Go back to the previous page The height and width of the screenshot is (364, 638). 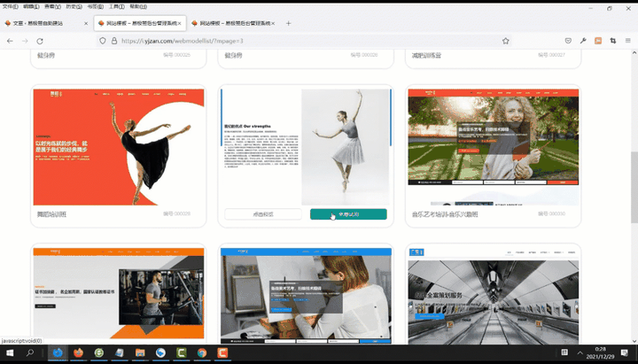(x=10, y=41)
